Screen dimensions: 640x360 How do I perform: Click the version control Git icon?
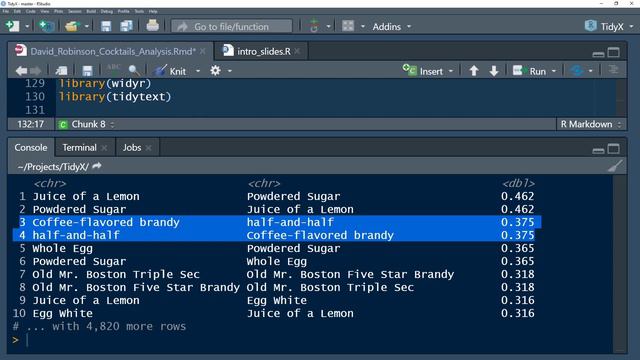pyautogui.click(x=313, y=27)
